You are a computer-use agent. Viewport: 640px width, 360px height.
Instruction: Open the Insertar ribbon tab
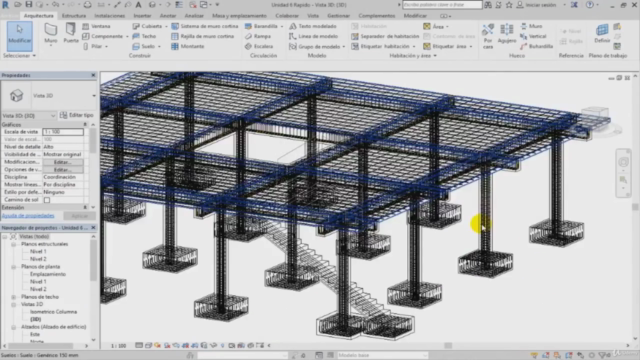[x=142, y=16]
